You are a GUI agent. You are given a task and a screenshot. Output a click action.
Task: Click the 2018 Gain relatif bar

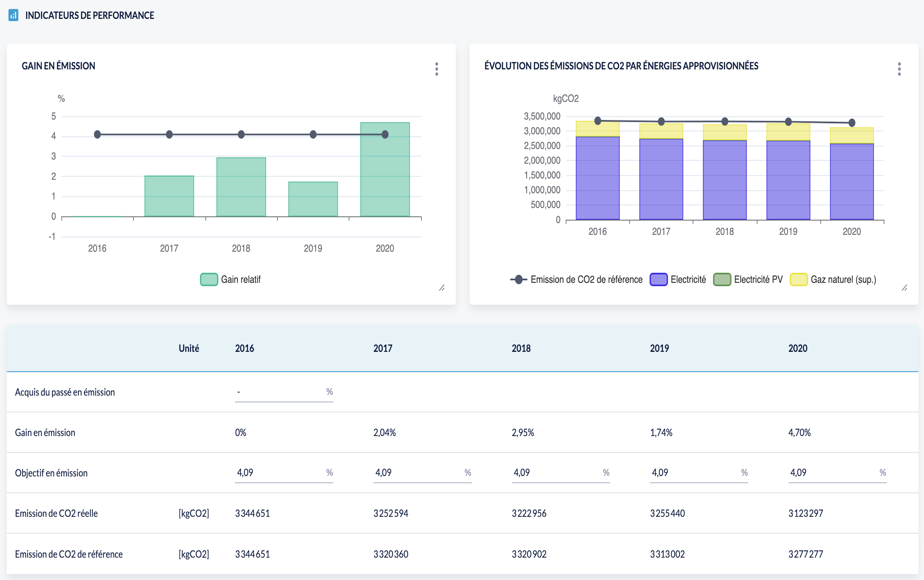tap(241, 187)
